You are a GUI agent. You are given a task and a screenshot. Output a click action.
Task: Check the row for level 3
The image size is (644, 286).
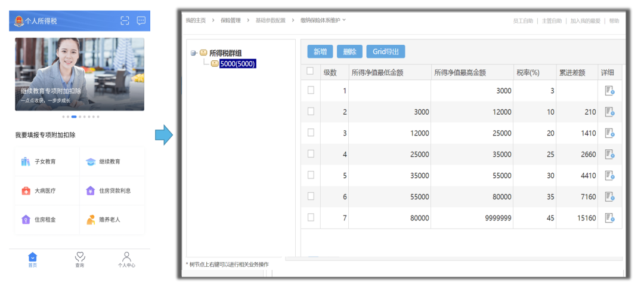point(311,133)
